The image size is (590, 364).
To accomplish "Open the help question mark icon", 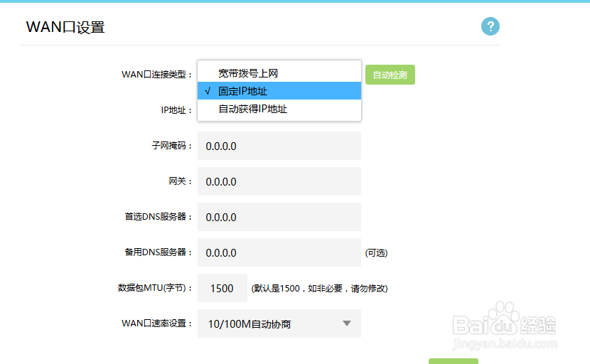I will pos(490,26).
